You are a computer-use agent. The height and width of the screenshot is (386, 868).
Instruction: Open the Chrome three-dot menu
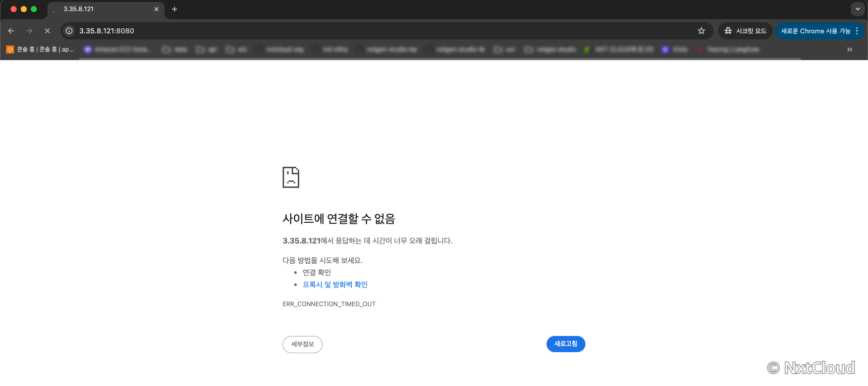(x=857, y=31)
